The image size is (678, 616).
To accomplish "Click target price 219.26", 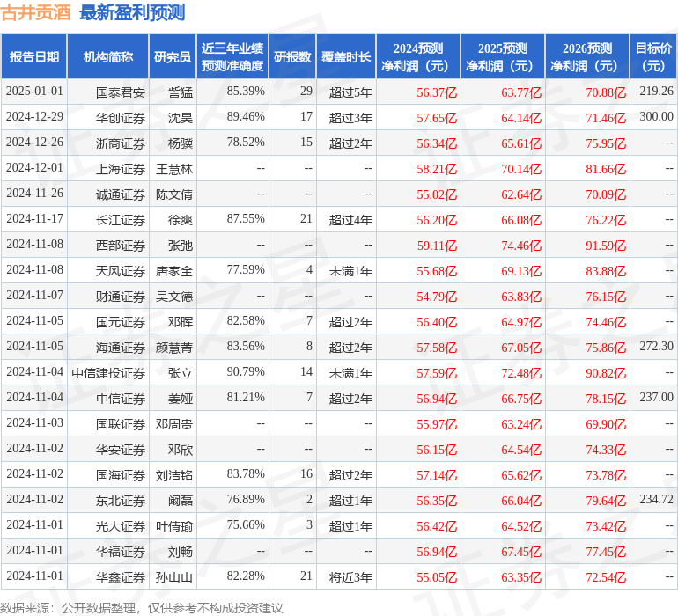I will click(x=656, y=92).
